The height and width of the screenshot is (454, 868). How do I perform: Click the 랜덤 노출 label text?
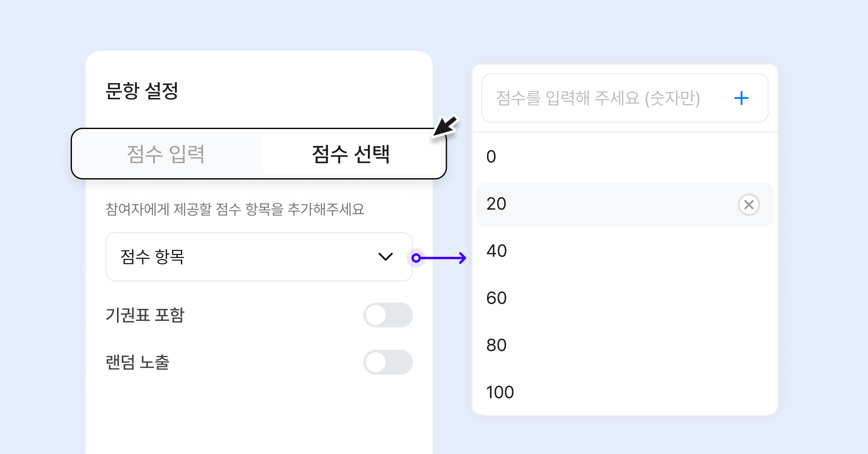click(x=138, y=362)
